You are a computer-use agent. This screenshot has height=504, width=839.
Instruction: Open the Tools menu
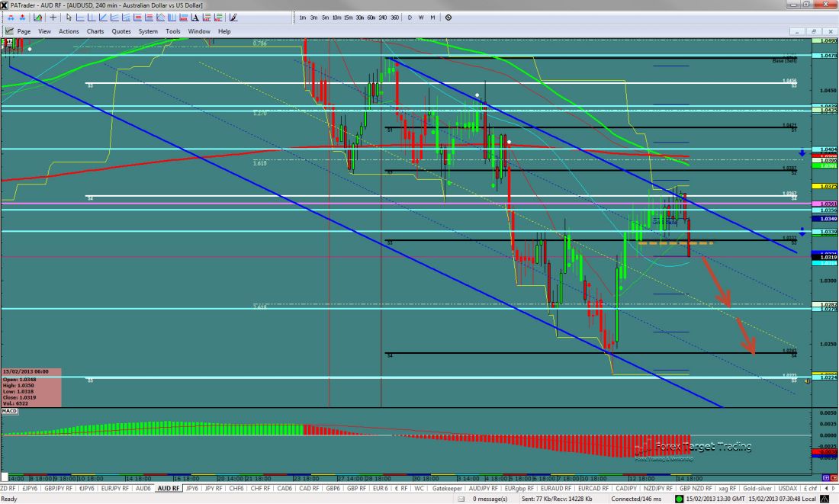pyautogui.click(x=173, y=31)
